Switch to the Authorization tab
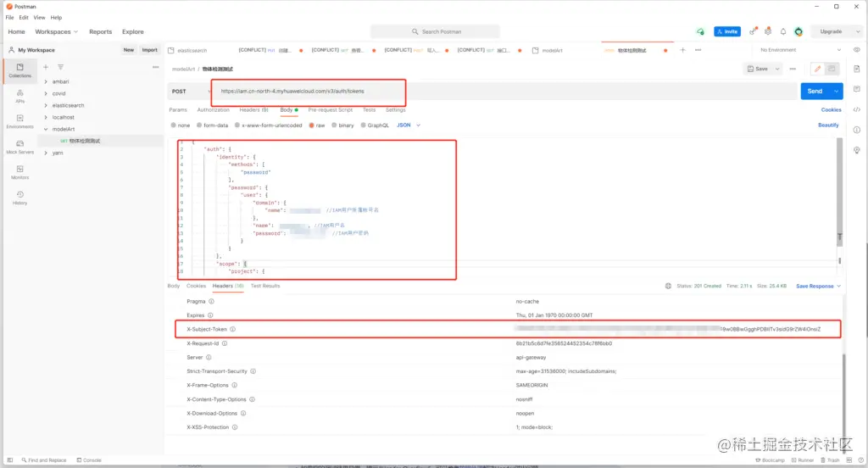Screen dimensions: 868x468 pos(213,109)
